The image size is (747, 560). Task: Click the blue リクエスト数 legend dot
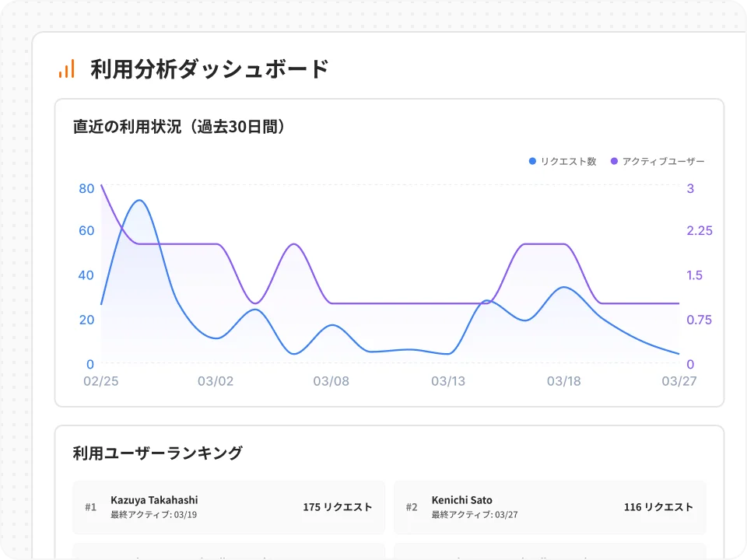pyautogui.click(x=531, y=161)
